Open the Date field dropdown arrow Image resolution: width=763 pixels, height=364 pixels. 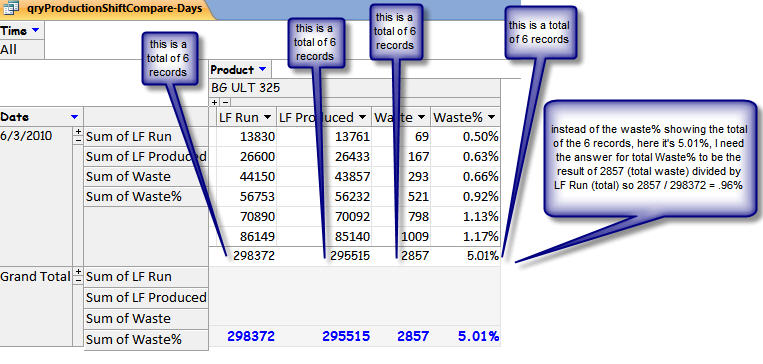click(x=74, y=117)
